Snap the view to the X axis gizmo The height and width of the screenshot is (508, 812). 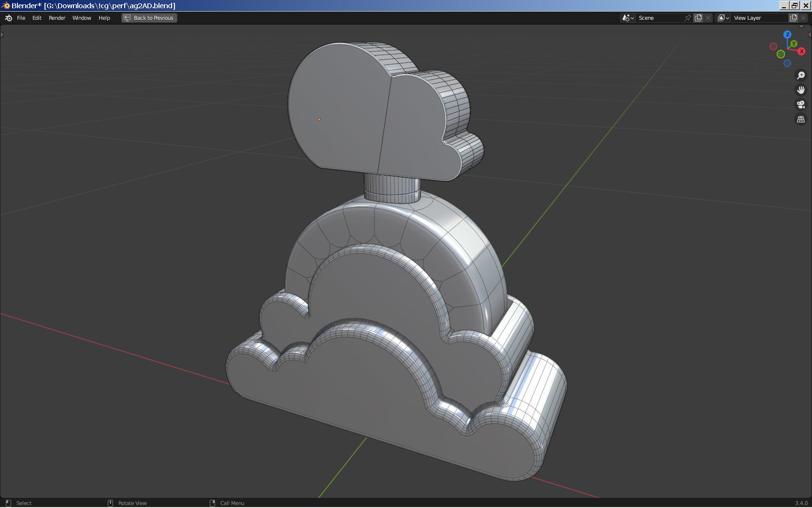pyautogui.click(x=801, y=51)
